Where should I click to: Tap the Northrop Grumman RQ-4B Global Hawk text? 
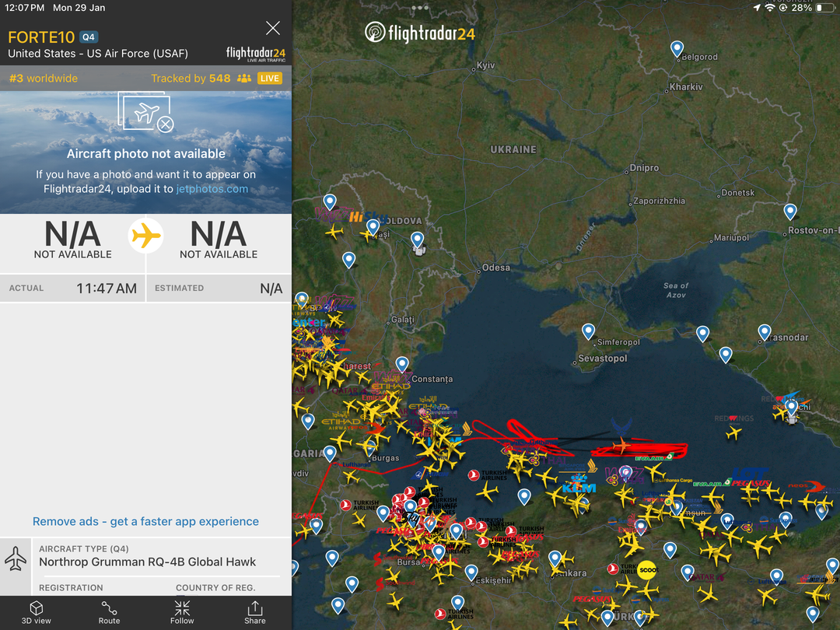click(x=147, y=562)
